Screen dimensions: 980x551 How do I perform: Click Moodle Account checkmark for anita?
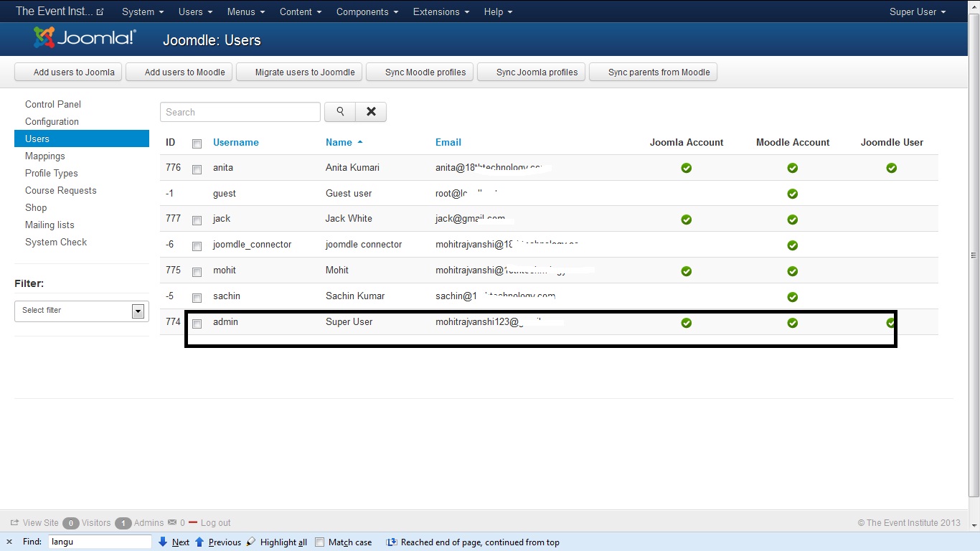[793, 168]
